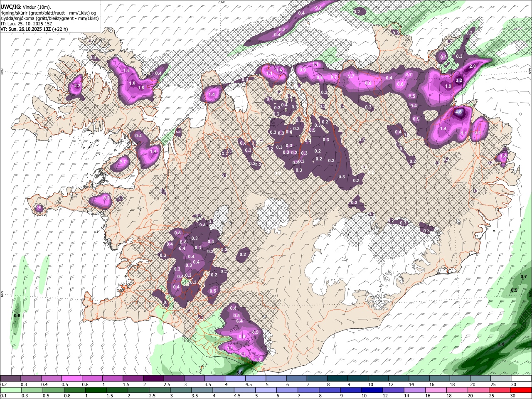532x399 pixels.
Task: Click the '15W' longitude label
Action: click(x=440, y=2)
